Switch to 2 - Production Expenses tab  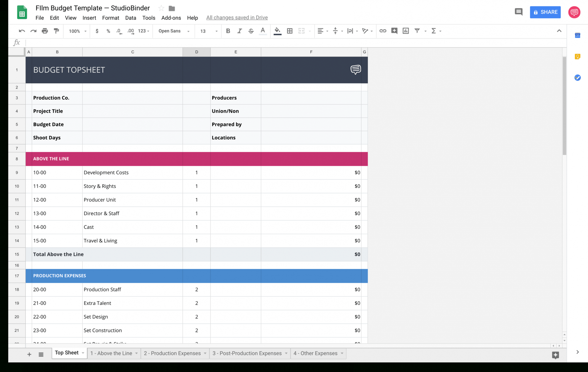172,353
